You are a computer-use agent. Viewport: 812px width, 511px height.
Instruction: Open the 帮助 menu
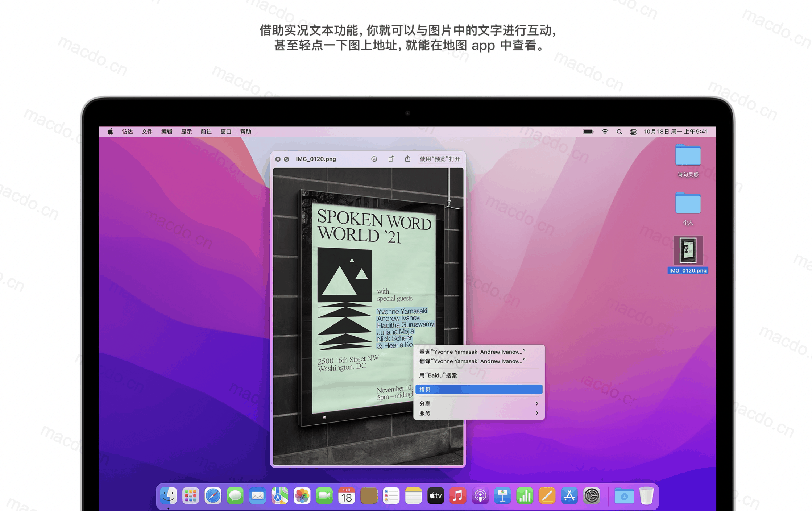coord(245,132)
